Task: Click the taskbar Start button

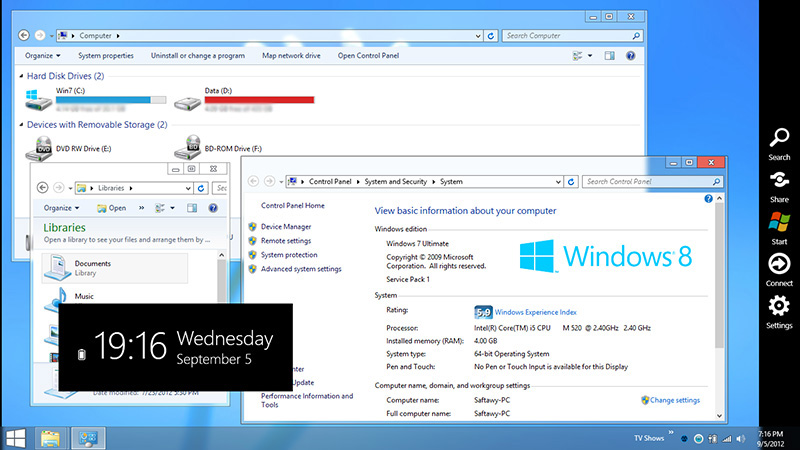Action: [15, 438]
